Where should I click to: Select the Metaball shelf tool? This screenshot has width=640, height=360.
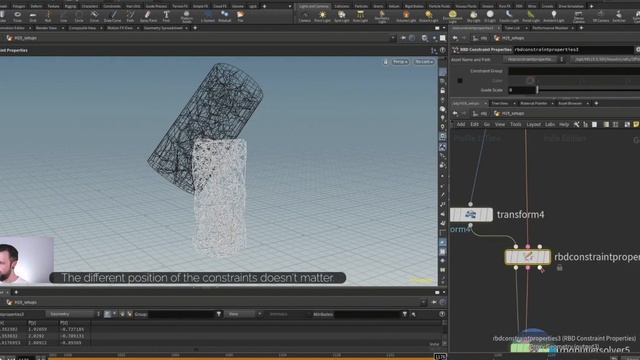coord(224,16)
